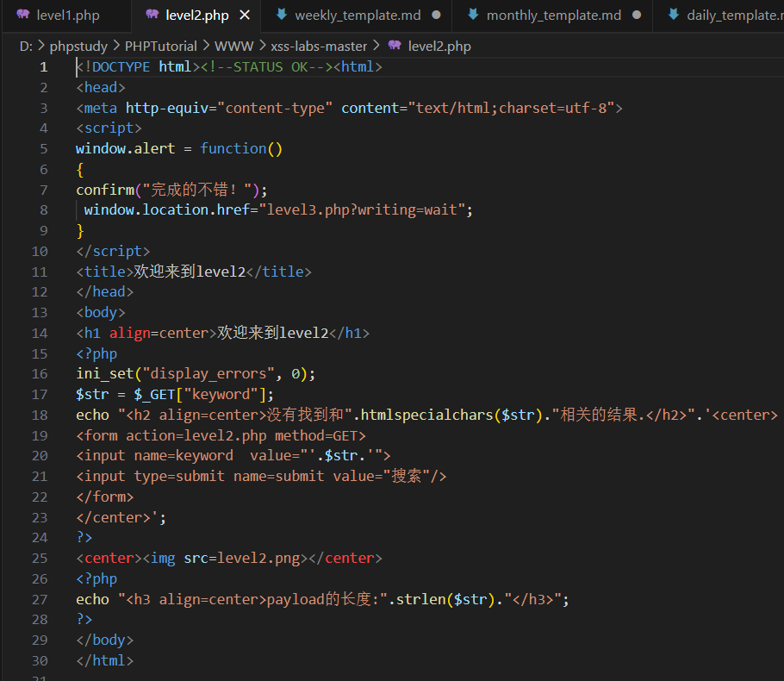This screenshot has width=784, height=681.
Task: Click the markdown arrow icon on daily_template tab
Action: coord(674,15)
